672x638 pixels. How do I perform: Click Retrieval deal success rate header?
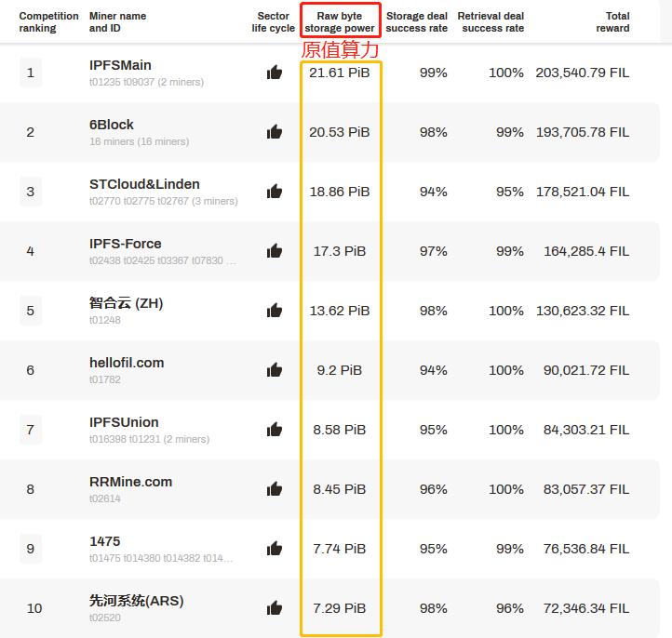pyautogui.click(x=491, y=22)
